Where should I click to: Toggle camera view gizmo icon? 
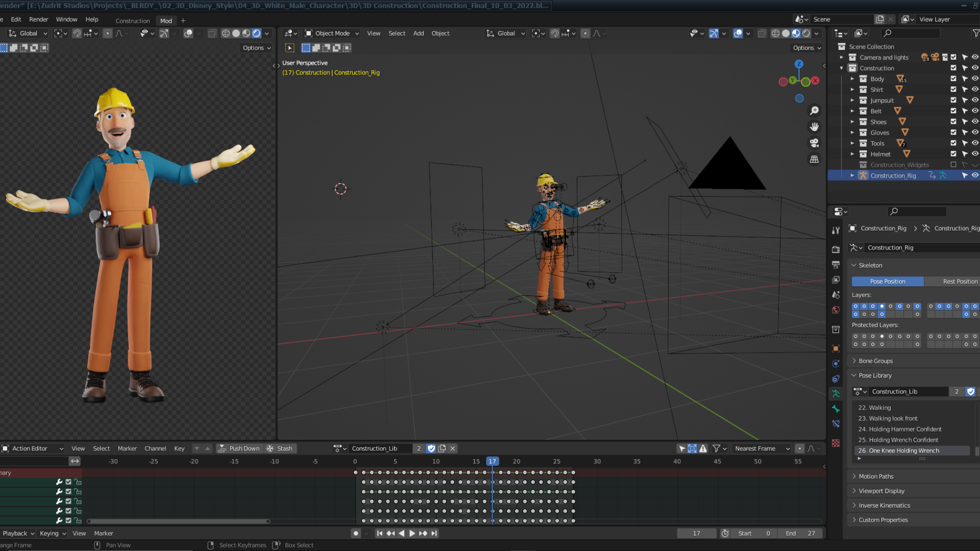point(814,143)
